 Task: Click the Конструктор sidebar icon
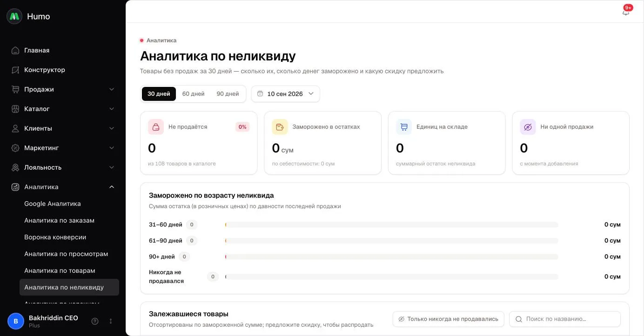tap(15, 70)
